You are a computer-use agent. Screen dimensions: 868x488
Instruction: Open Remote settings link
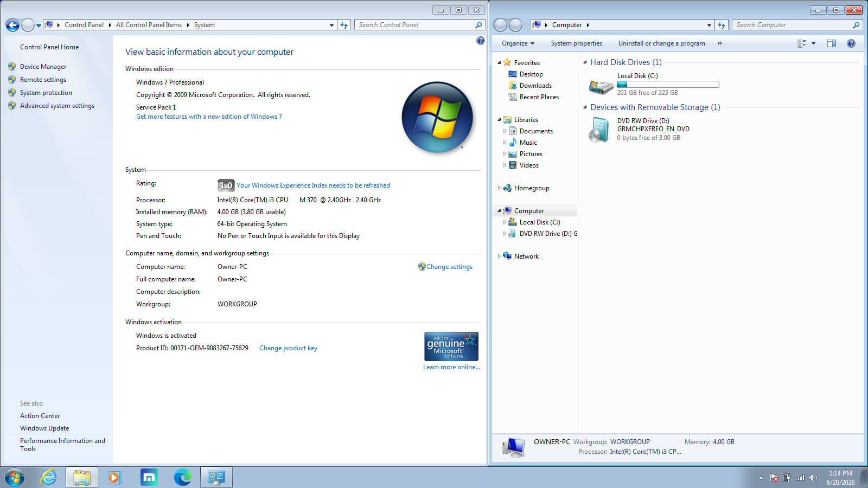43,80
